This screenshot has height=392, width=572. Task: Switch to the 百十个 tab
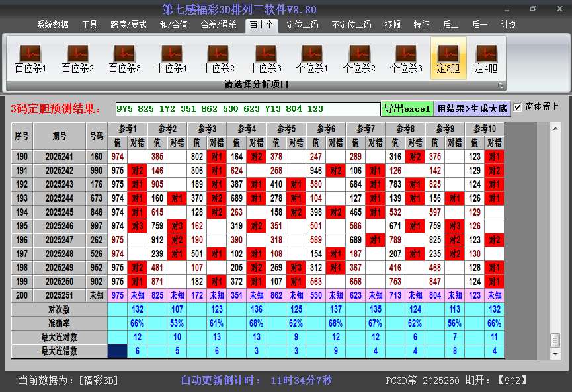coord(262,25)
